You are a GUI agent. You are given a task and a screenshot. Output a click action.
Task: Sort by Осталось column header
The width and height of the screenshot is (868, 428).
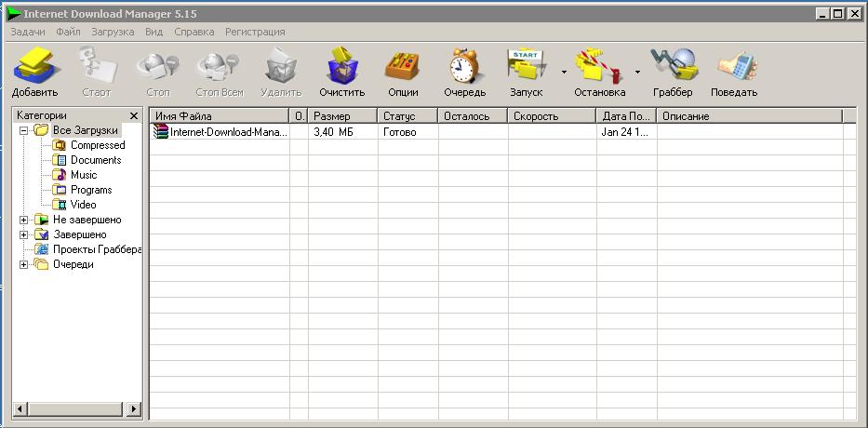(474, 116)
